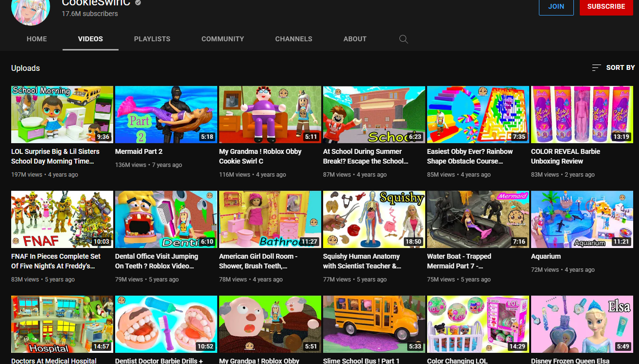
Task: Click the Join button
Action: [556, 6]
